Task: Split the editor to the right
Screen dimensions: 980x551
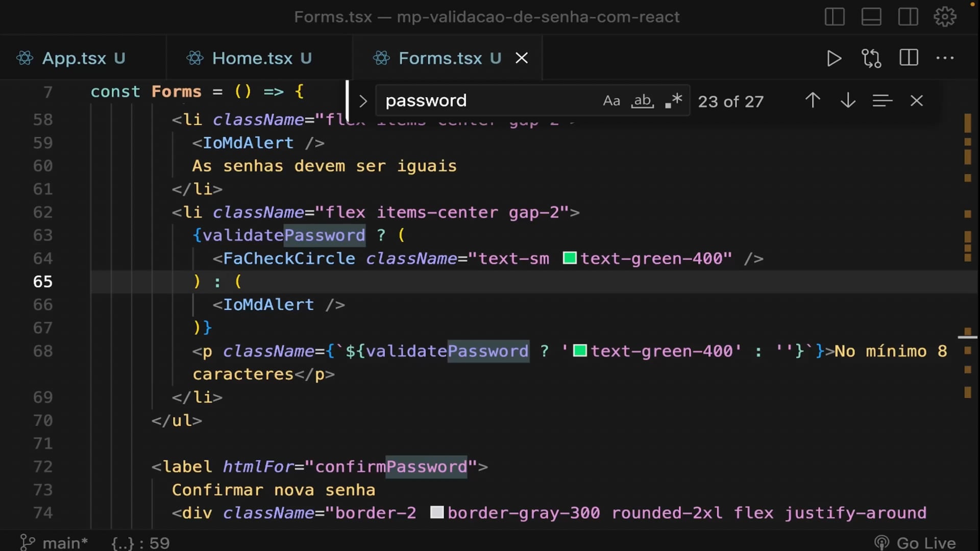Action: pyautogui.click(x=909, y=58)
